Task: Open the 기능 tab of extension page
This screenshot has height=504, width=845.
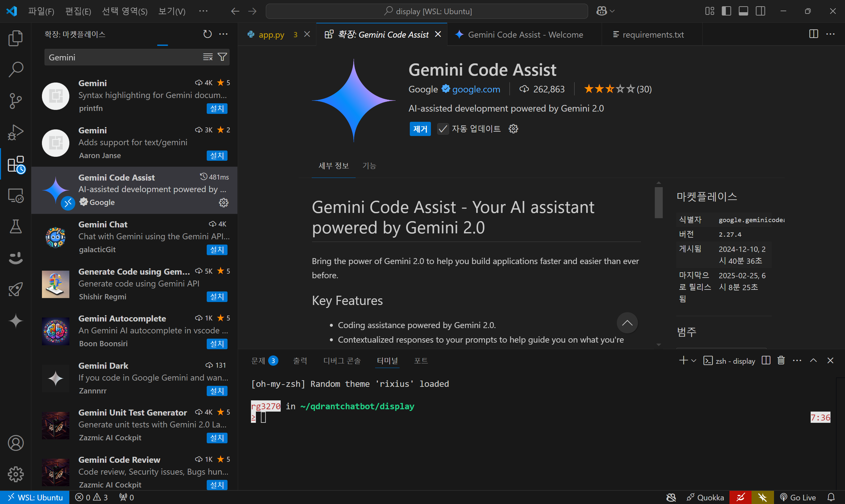Action: [x=369, y=165]
